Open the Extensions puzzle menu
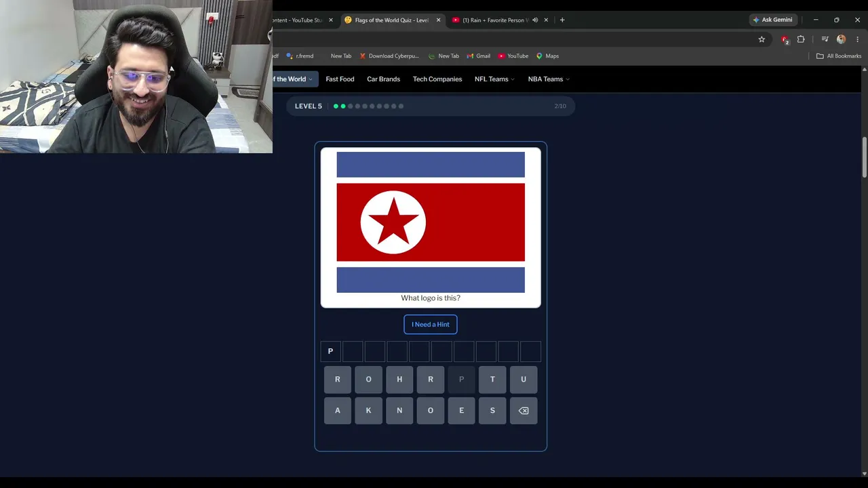868x488 pixels. pos(801,39)
